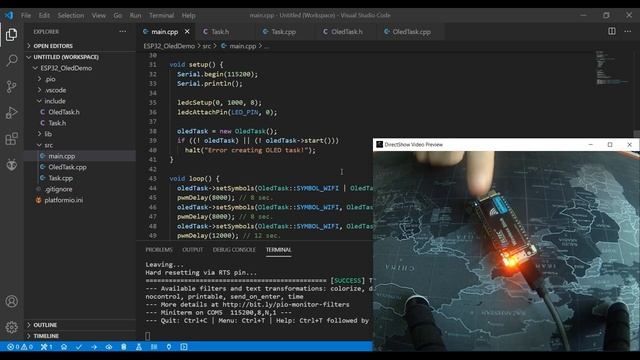Click PlatformIO Serial Monitor plug icon

click(x=169, y=347)
